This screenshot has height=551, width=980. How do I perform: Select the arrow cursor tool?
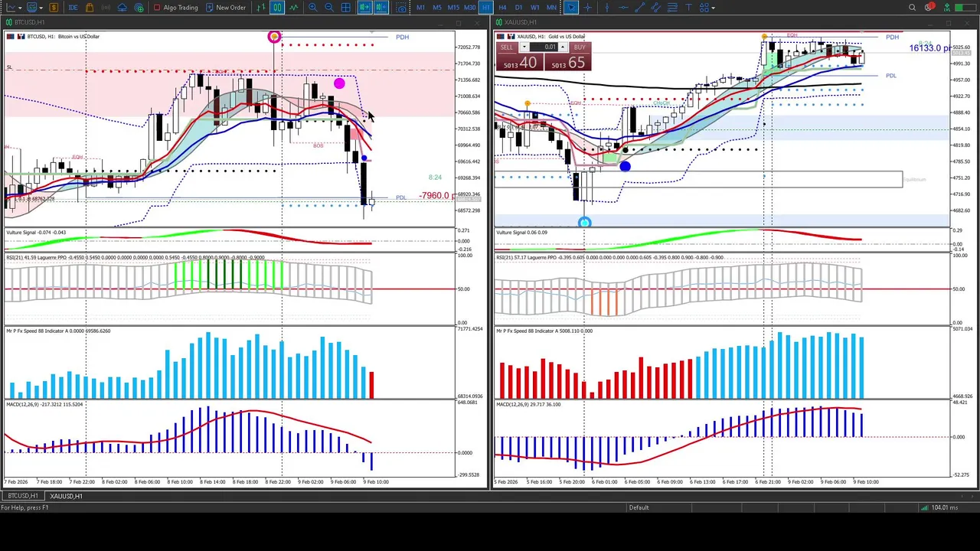571,8
